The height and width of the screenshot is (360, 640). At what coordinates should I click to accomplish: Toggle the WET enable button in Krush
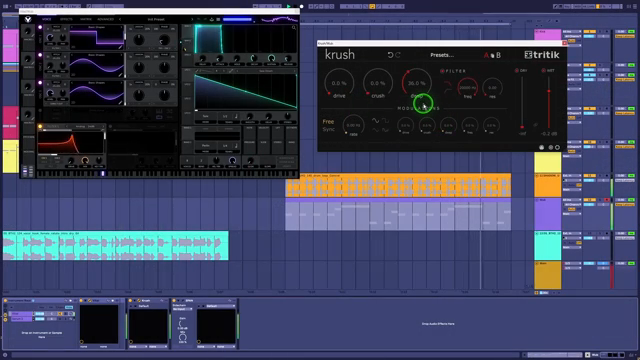tap(543, 71)
